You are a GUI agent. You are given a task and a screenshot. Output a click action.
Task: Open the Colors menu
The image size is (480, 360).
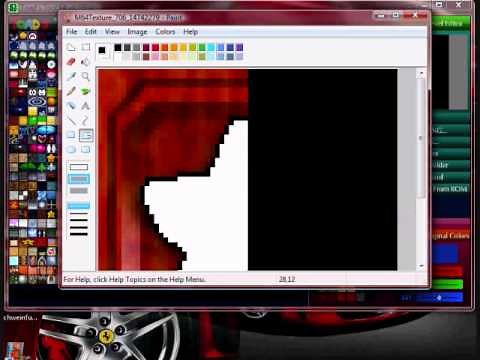pos(165,32)
